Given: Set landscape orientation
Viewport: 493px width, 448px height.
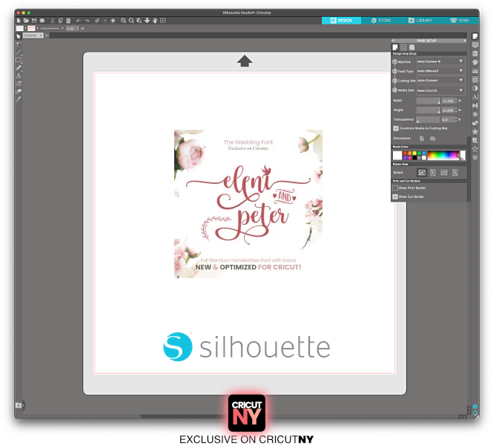Looking at the screenshot, I should tap(433, 139).
